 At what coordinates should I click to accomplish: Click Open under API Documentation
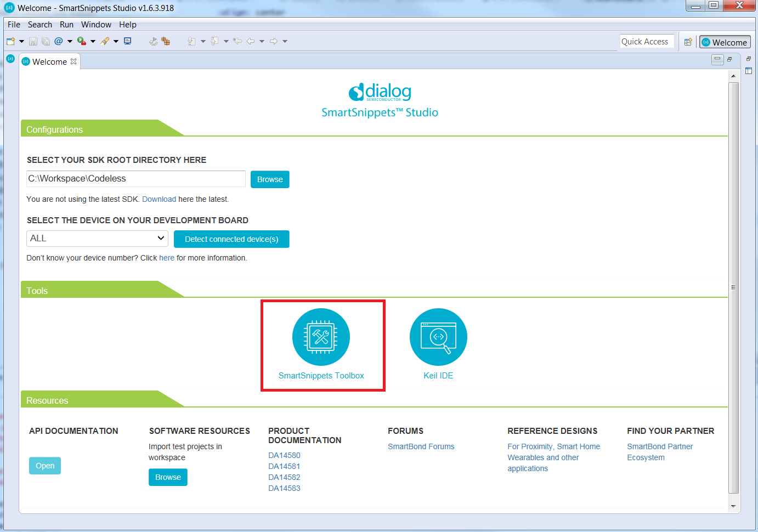[x=45, y=466]
